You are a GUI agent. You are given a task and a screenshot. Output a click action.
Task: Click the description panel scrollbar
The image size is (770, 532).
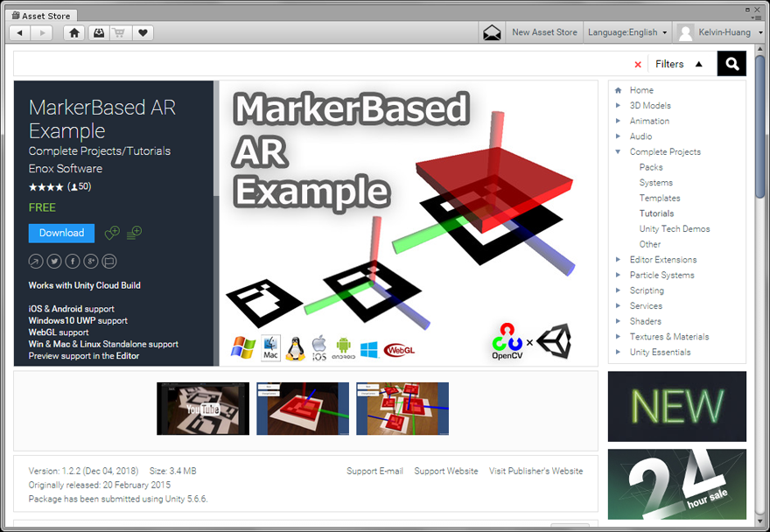coord(216,138)
